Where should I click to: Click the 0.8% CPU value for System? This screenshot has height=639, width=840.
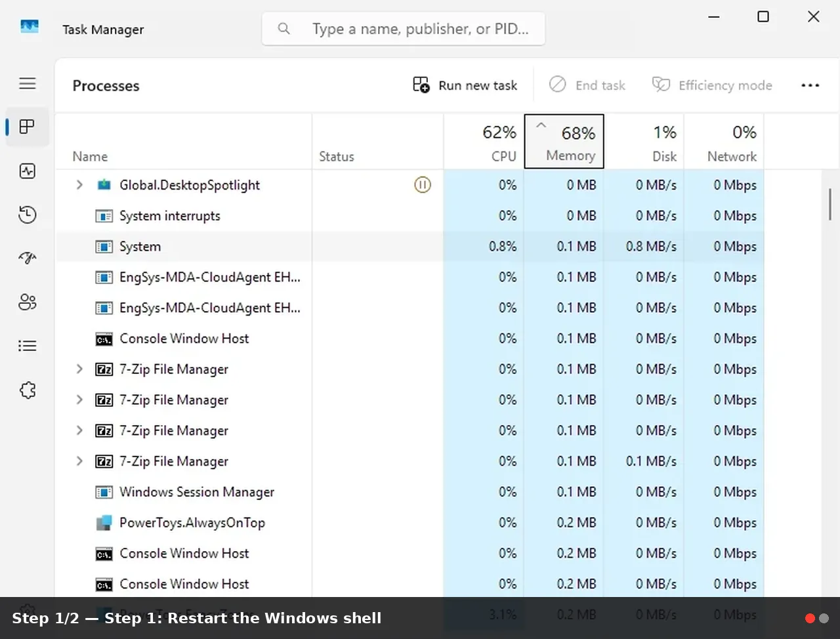click(503, 247)
